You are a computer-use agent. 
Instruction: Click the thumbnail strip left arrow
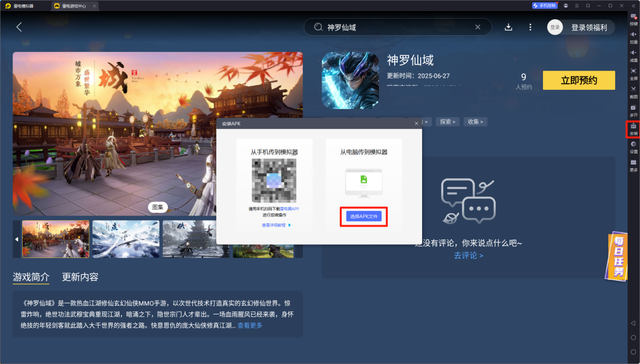coord(17,239)
